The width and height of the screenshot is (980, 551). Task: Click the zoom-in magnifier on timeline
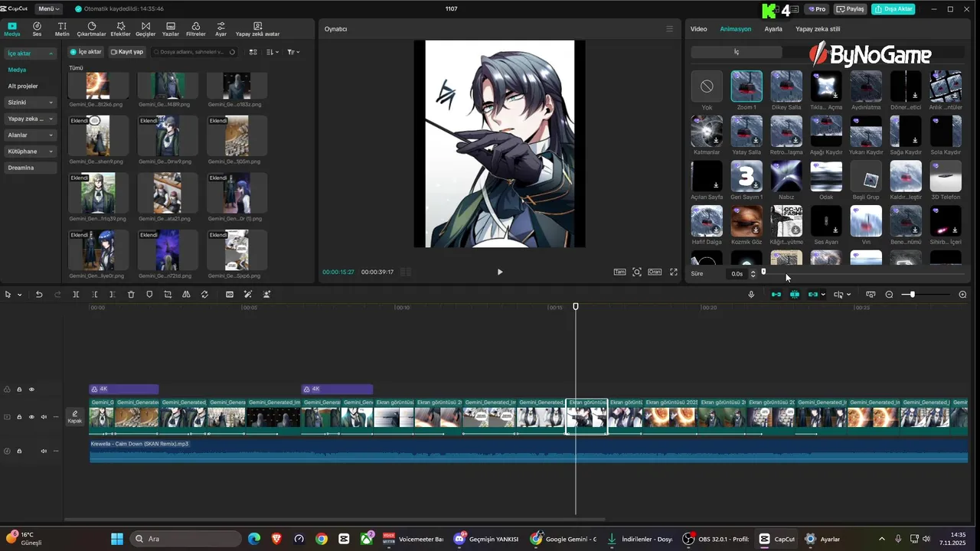pyautogui.click(x=962, y=295)
